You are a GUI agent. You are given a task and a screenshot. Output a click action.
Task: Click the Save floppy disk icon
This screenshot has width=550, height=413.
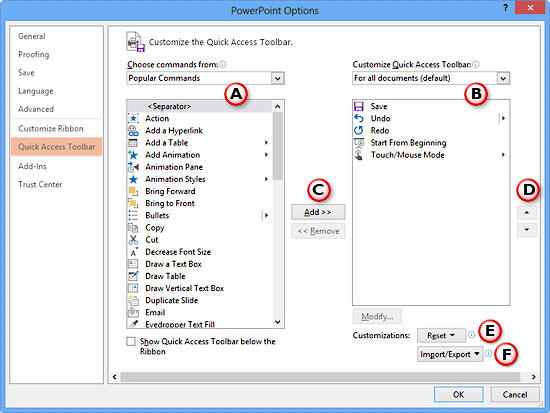(x=359, y=106)
